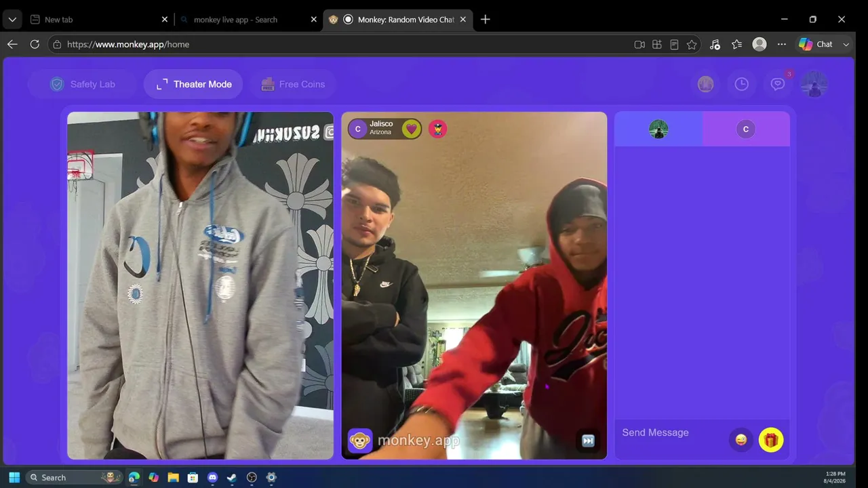The image size is (868, 488).
Task: Toggle Theater Mode
Action: point(193,84)
